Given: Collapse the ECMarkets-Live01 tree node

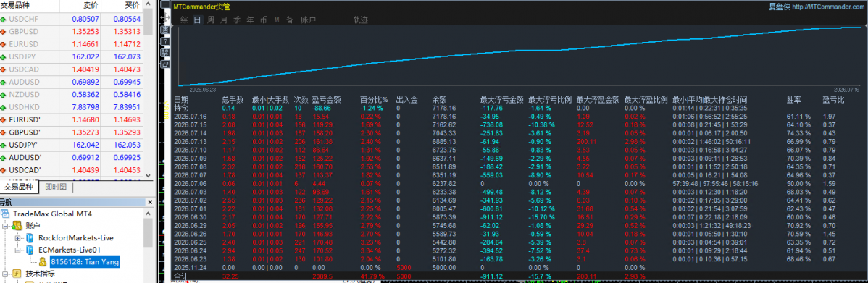Looking at the screenshot, I should (17, 250).
